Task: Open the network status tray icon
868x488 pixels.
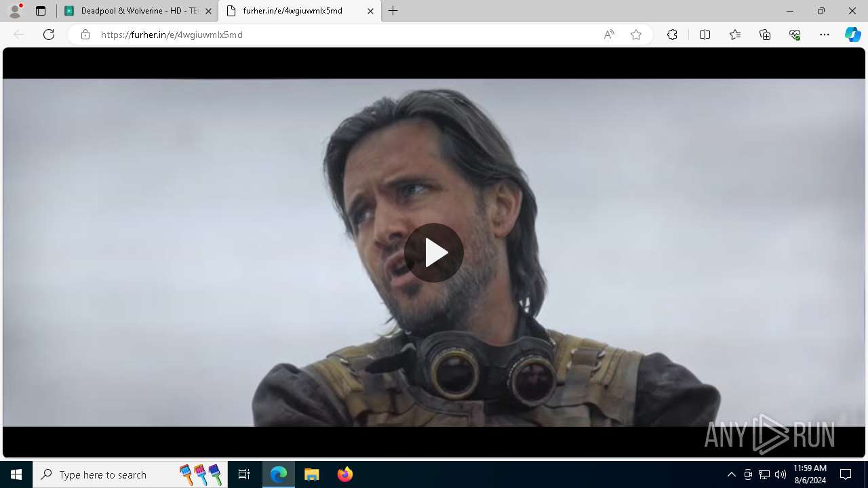Action: (764, 474)
